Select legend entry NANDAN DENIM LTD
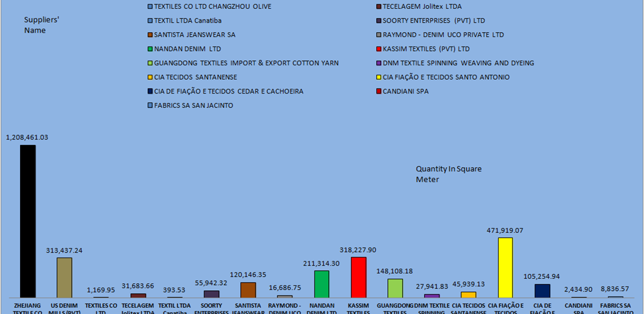Image resolution: width=644 pixels, height=314 pixels. 184,49
